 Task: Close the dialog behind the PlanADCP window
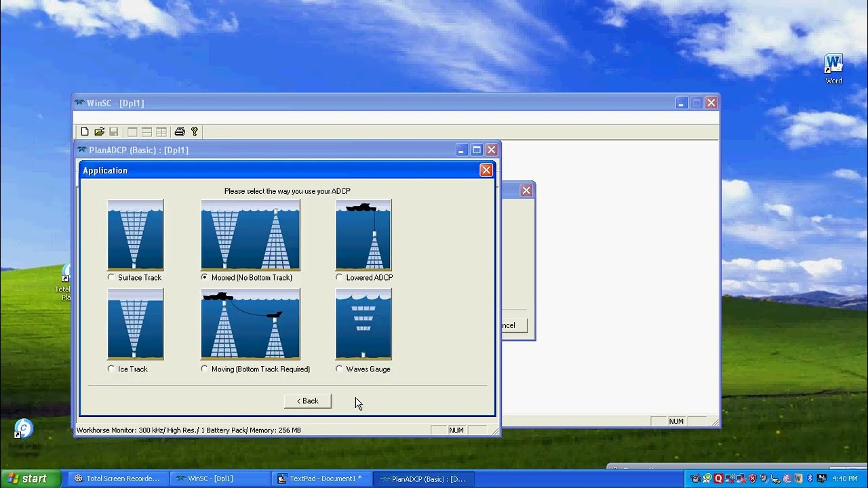tap(526, 190)
